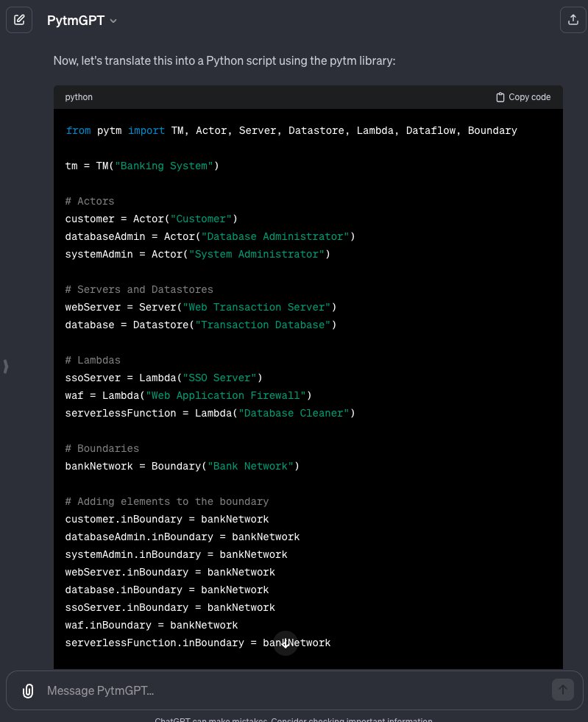Select the waf.inBoundary assignment line
The width and height of the screenshot is (588, 722).
click(x=152, y=626)
